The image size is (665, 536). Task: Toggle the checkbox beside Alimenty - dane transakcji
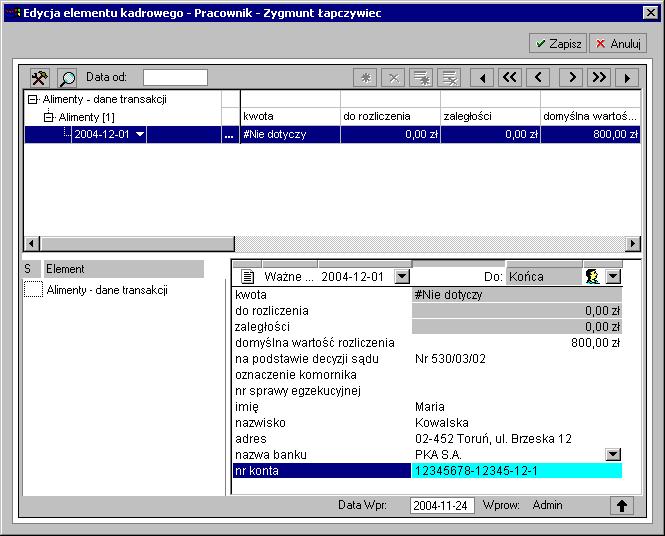point(33,290)
